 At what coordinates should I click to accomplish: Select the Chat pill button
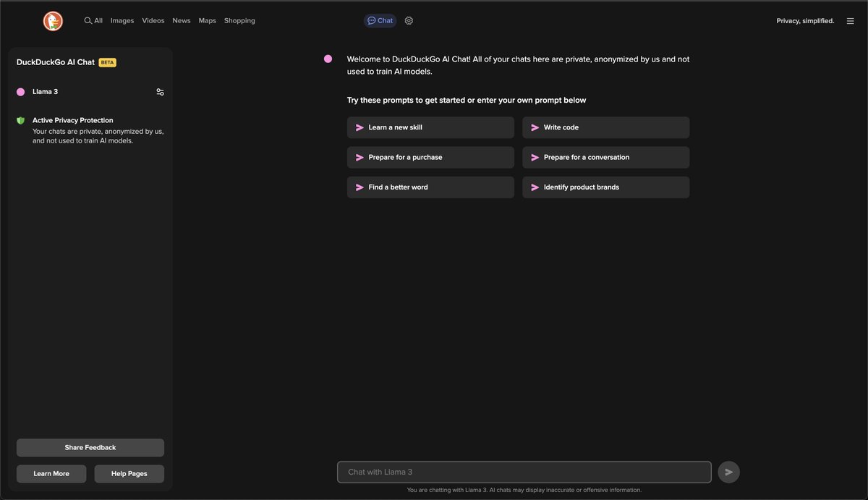pyautogui.click(x=380, y=21)
